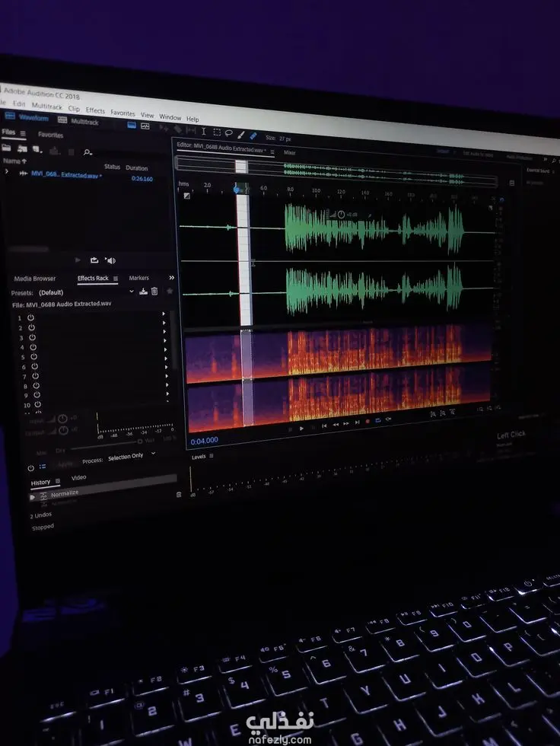Move playhead to next marker button

click(x=357, y=422)
